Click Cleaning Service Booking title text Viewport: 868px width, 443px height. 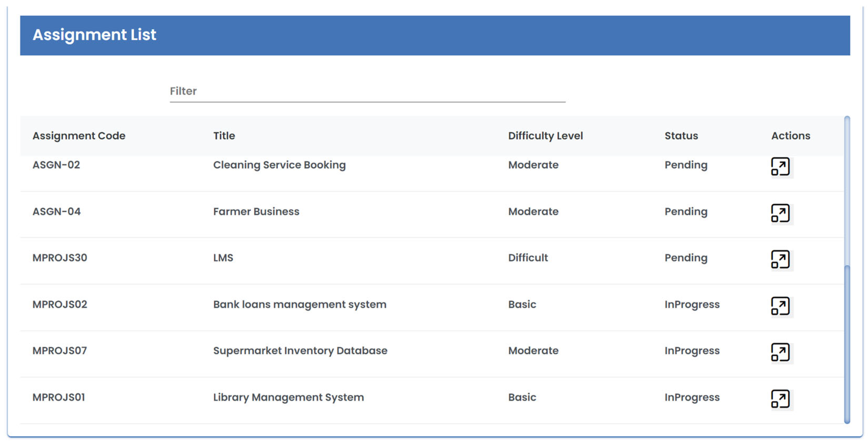[279, 165]
